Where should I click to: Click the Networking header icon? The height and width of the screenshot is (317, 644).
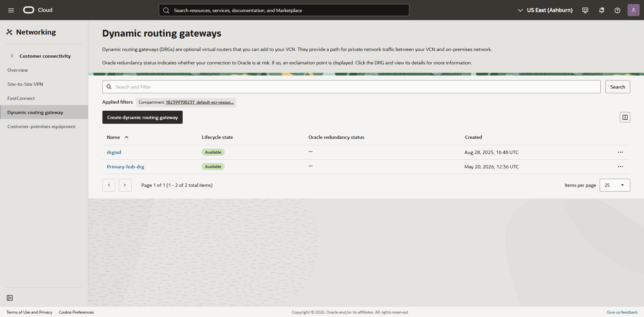coord(9,32)
